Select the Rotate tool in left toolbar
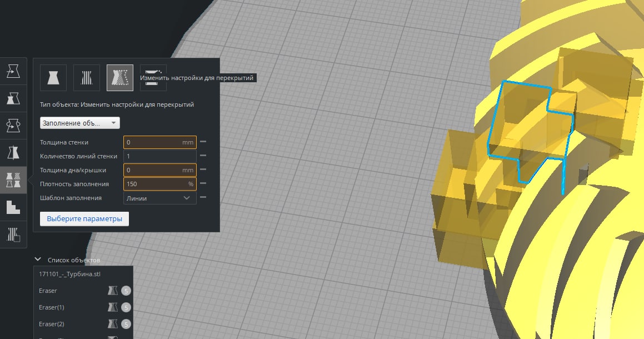The width and height of the screenshot is (644, 339). pos(13,126)
